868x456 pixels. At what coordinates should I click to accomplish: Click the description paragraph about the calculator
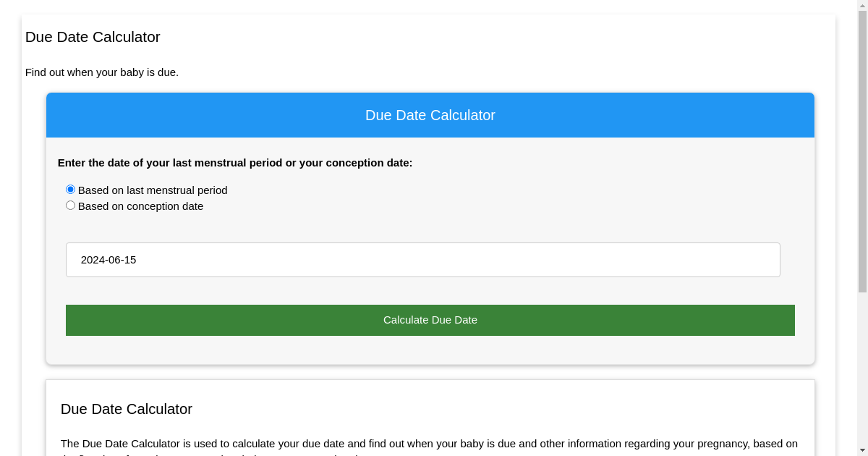tap(429, 443)
